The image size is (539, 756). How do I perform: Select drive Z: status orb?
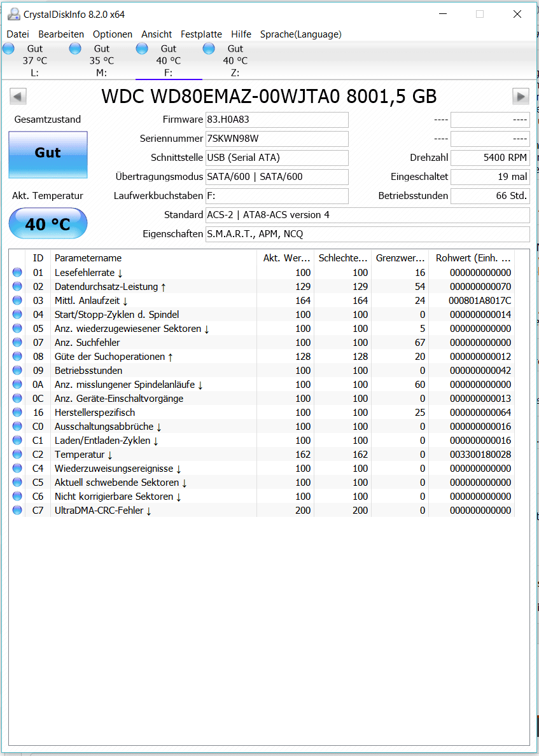tap(209, 48)
